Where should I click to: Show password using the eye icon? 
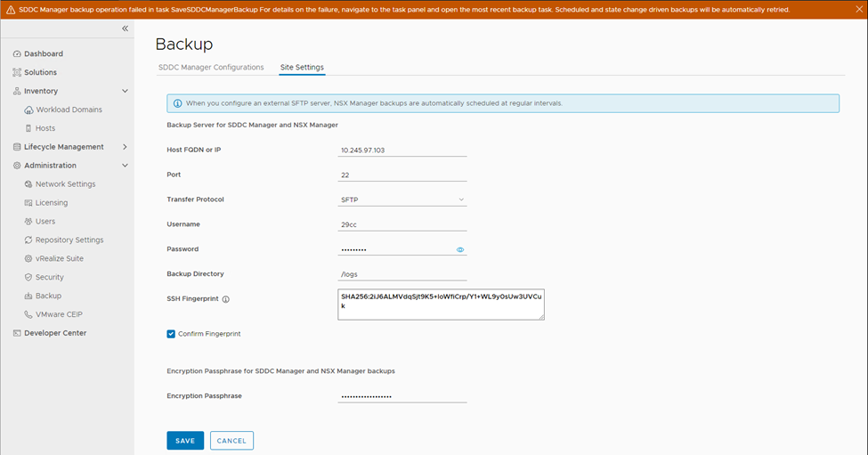(x=460, y=250)
